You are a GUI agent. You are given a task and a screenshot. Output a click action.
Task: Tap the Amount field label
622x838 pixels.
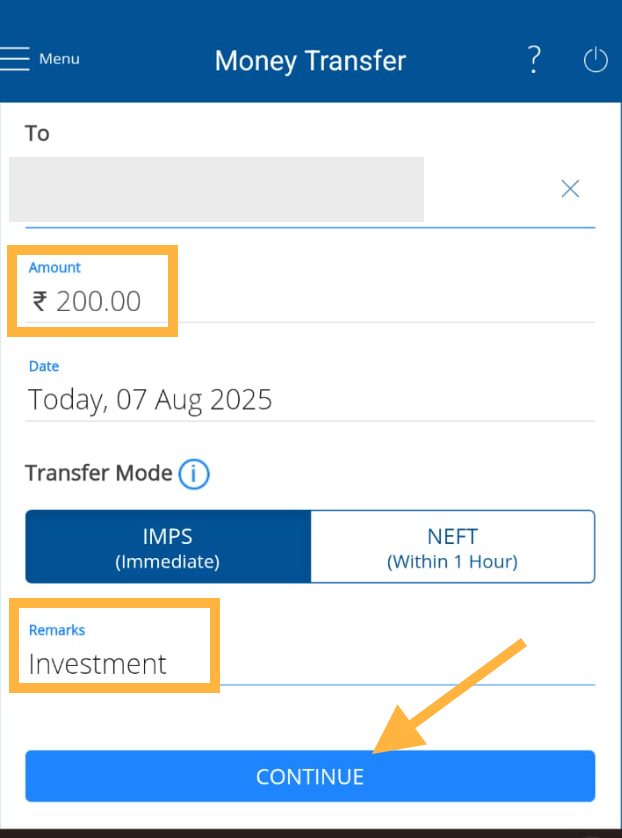(55, 268)
